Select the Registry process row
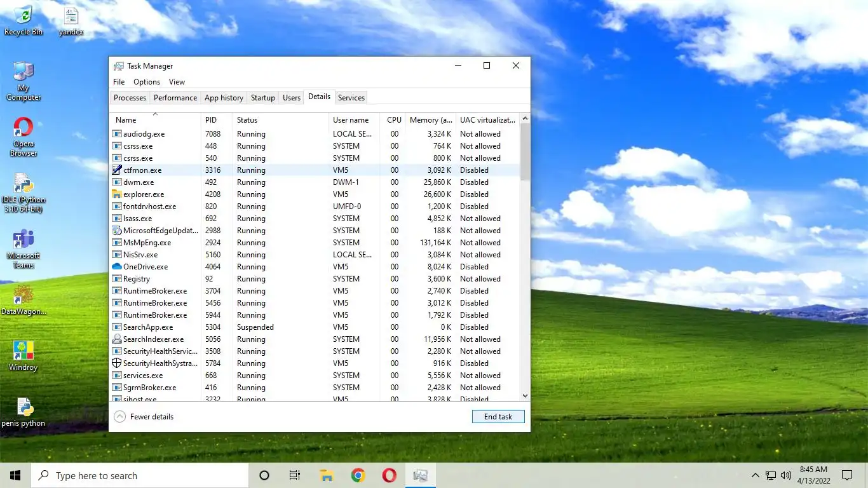This screenshot has height=488, width=868. [x=315, y=279]
